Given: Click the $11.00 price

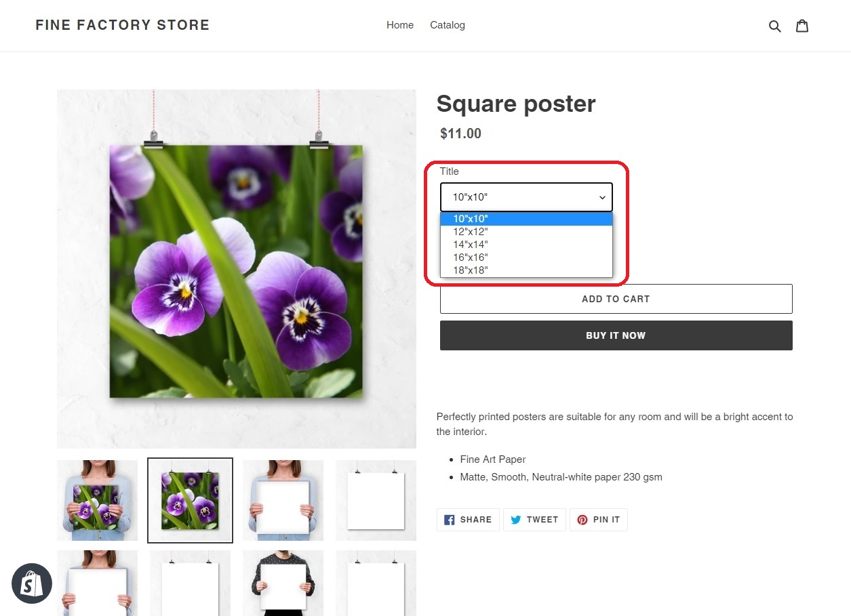Looking at the screenshot, I should [460, 134].
